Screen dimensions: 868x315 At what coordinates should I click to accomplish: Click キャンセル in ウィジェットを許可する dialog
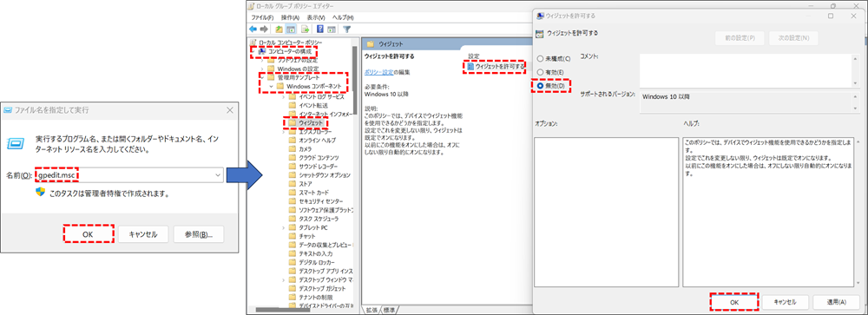click(x=785, y=302)
